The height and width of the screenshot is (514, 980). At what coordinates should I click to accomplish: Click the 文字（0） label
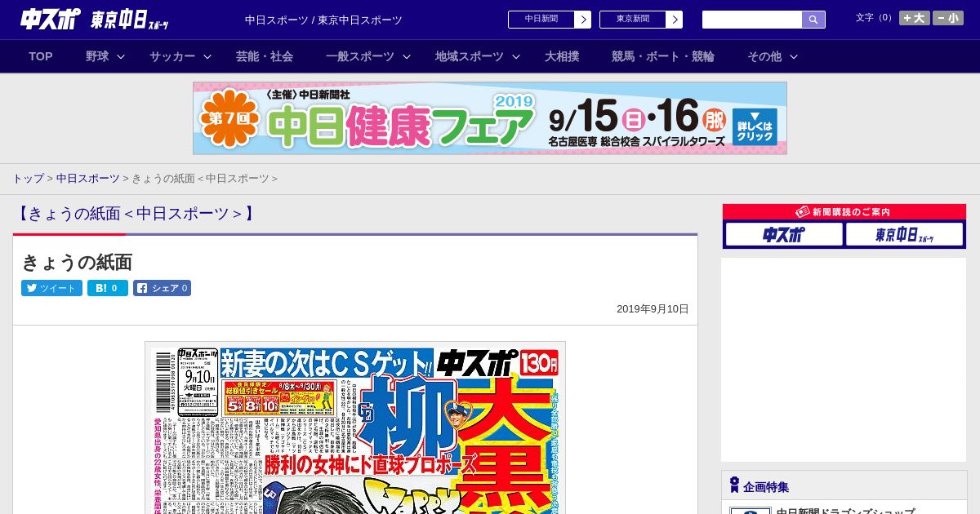[875, 18]
